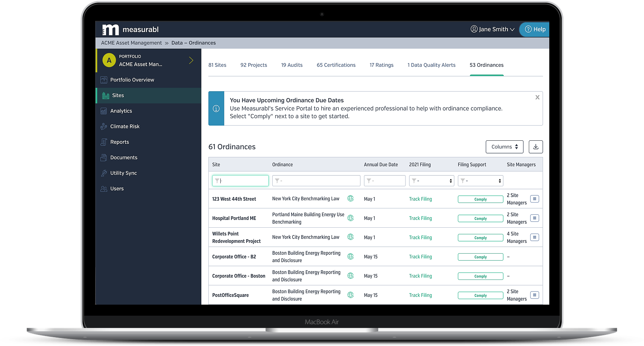This screenshot has width=644, height=346.
Task: Click the 123 West 44th Street site name
Action: [x=234, y=199]
